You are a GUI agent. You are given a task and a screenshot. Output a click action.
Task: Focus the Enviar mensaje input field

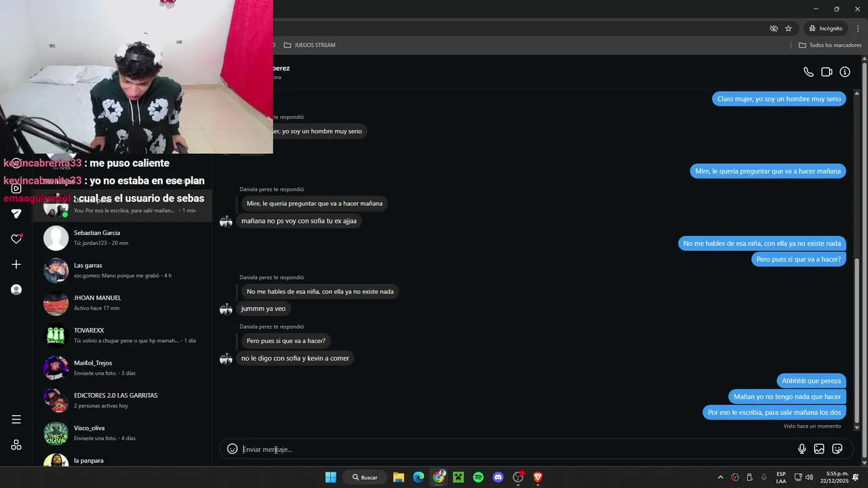(516, 449)
